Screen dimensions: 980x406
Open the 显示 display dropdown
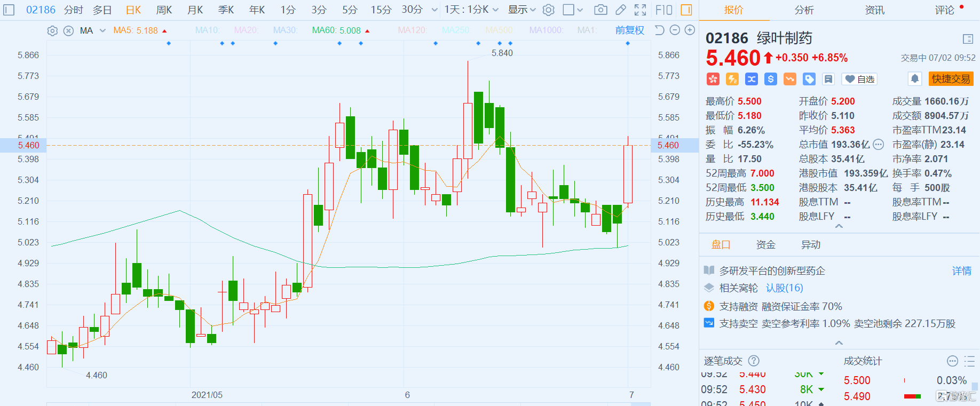click(521, 10)
